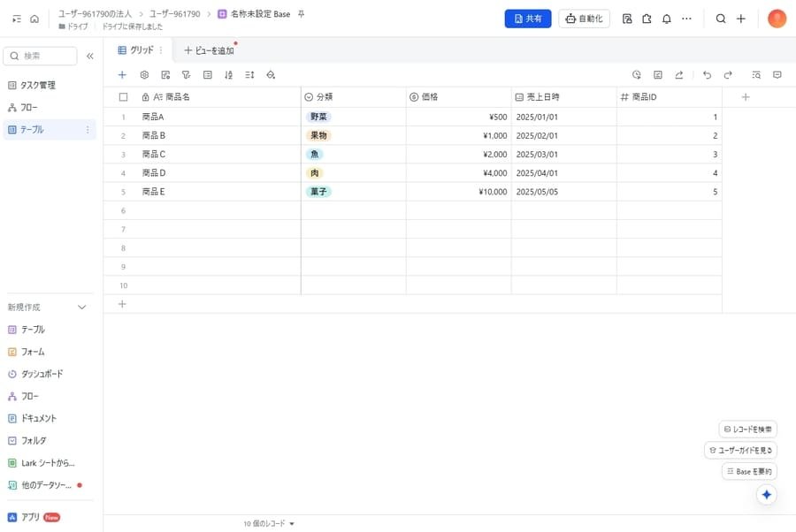Collapse the 新規作成 section
The height and width of the screenshot is (532, 796).
coord(82,308)
